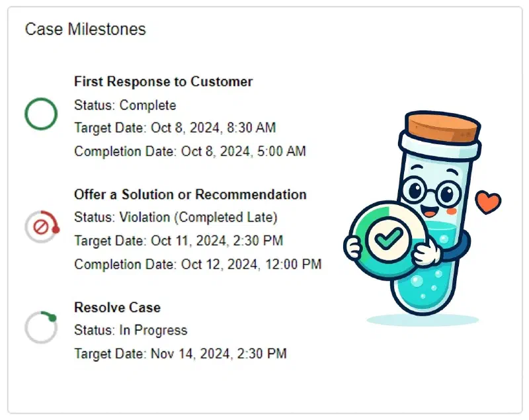Open the First Response to Customer milestone

tap(163, 81)
